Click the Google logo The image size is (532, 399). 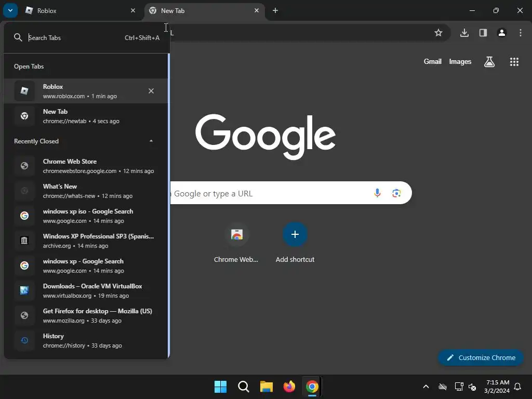pos(265,137)
